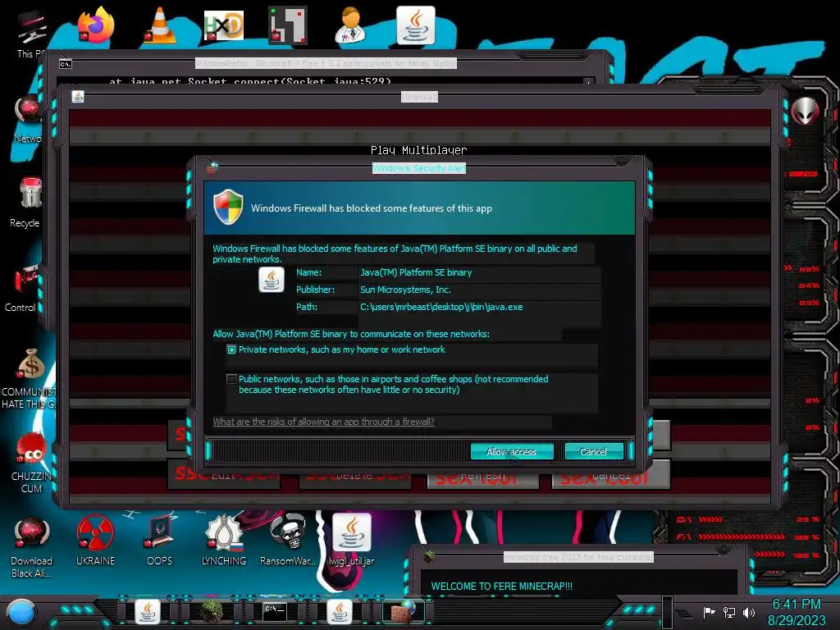840x630 pixels.
Task: Switch to second Java taskbar item
Action: point(340,612)
